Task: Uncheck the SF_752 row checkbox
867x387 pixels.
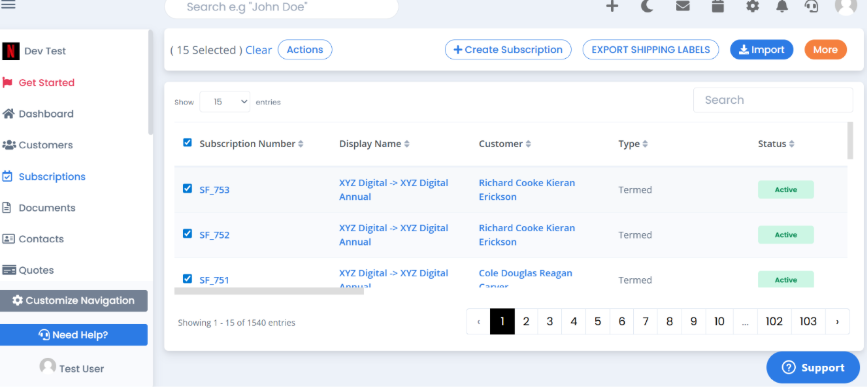Action: click(187, 234)
